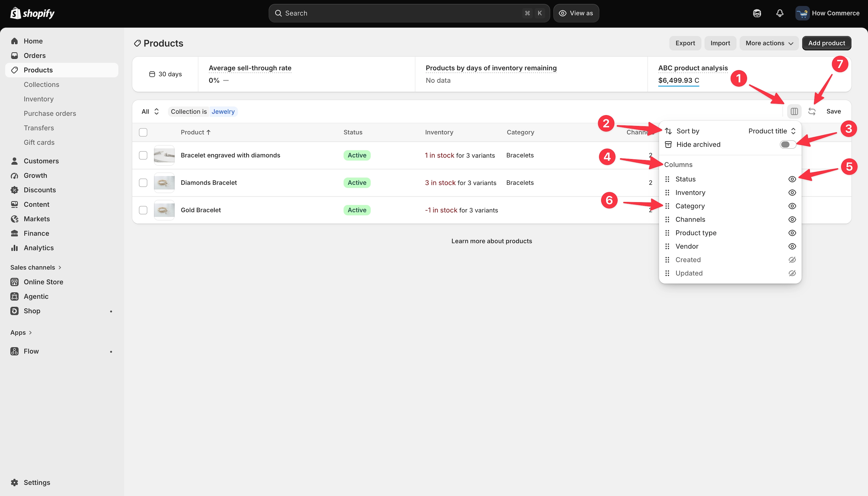Open the Gold Bracelet product thumbnail
The width and height of the screenshot is (868, 496).
(164, 210)
